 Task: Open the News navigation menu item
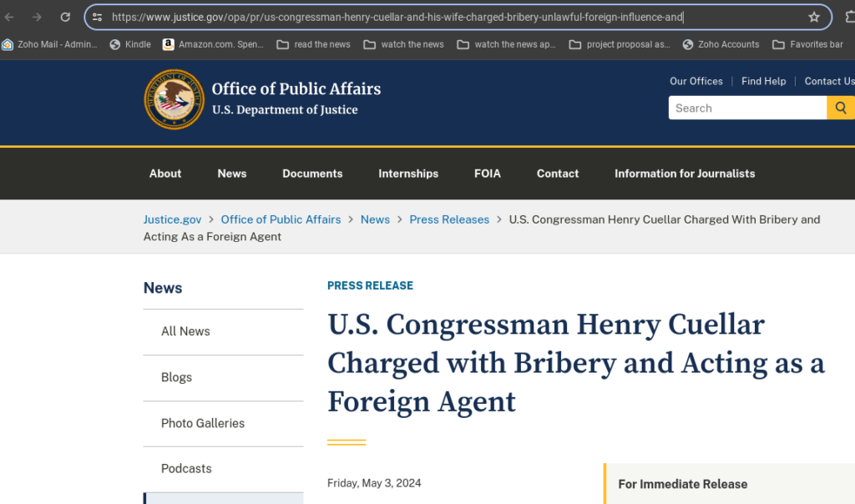tap(232, 174)
